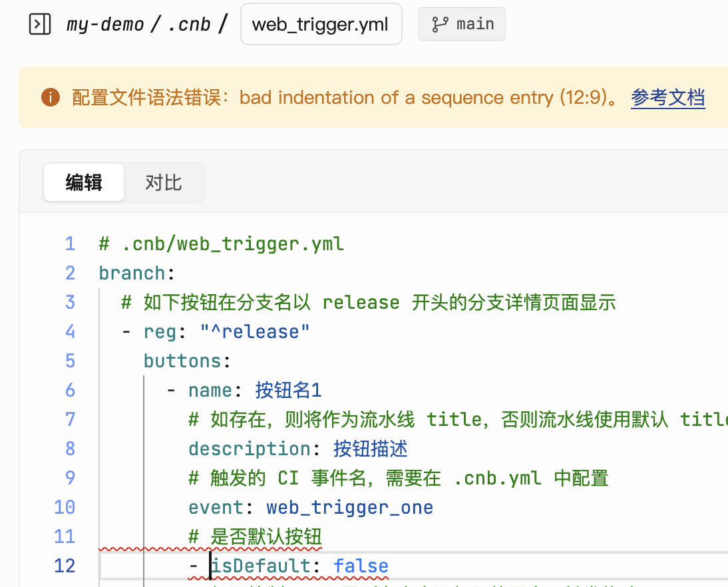The width and height of the screenshot is (728, 587).
Task: Click the branch icon beside main
Action: click(x=439, y=23)
